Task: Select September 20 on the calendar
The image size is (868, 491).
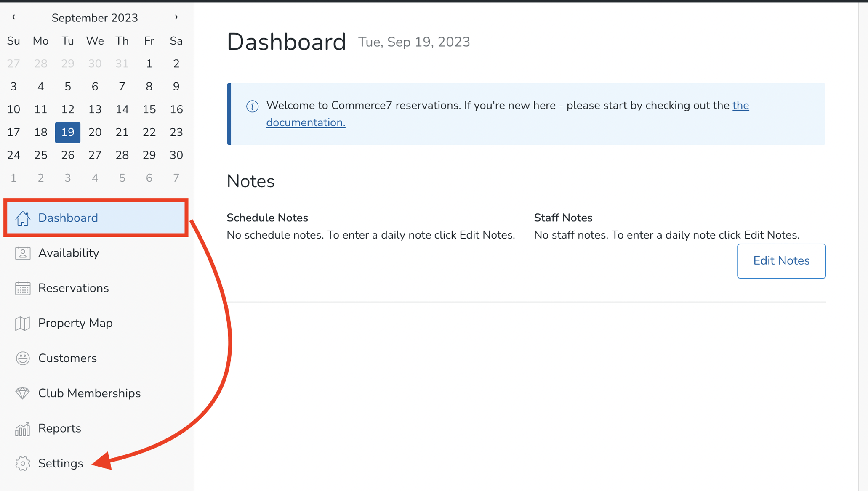Action: 95,132
